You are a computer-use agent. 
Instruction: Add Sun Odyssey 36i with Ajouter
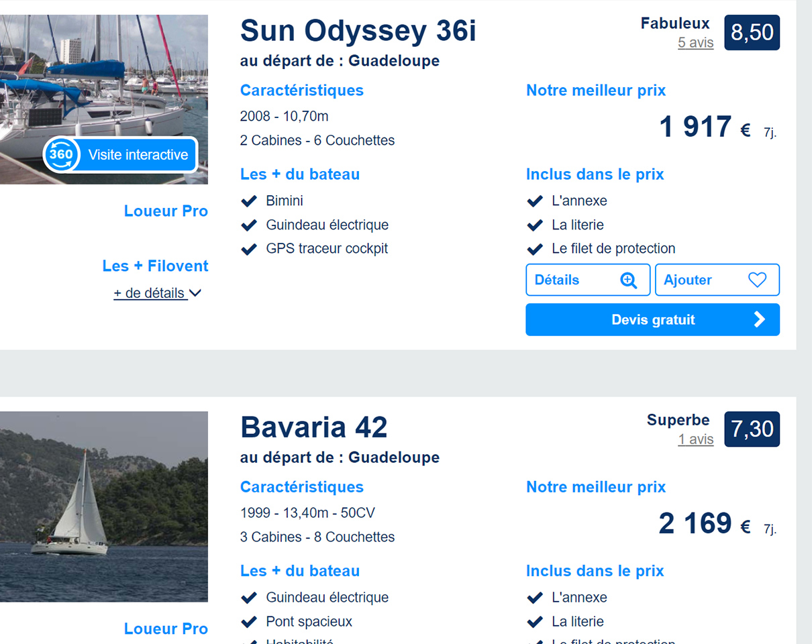[x=717, y=280]
